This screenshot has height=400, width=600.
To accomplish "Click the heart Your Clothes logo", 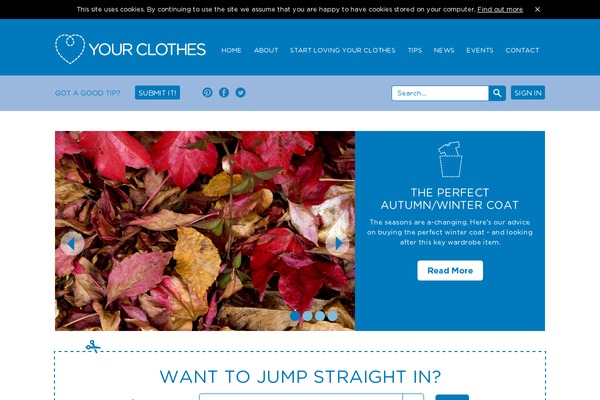I will (130, 49).
